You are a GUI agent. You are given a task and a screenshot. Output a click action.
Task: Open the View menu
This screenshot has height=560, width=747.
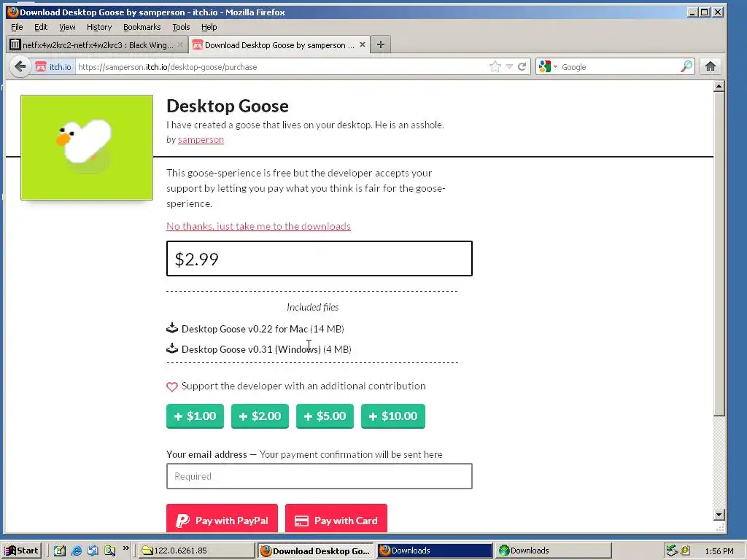tap(67, 27)
